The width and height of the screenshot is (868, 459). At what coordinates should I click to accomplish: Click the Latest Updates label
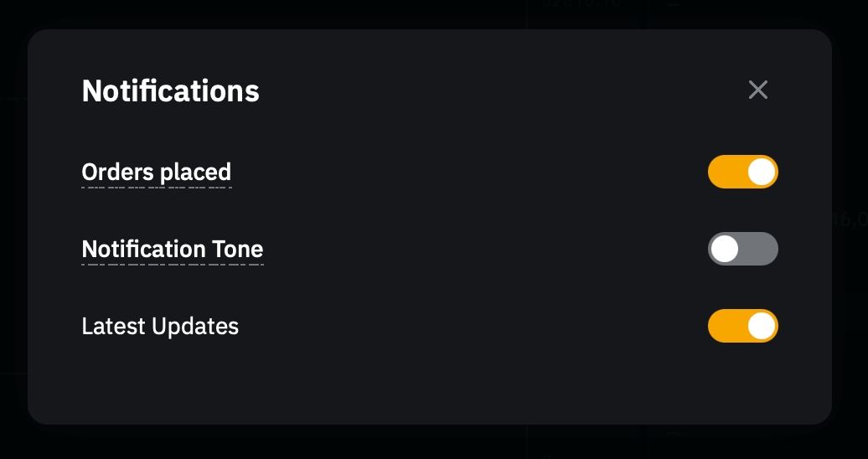coord(160,326)
